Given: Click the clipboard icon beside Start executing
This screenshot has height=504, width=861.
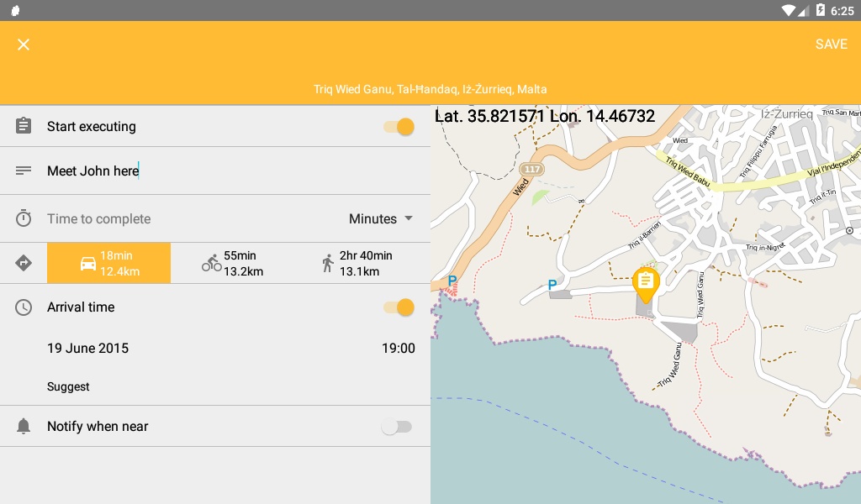Looking at the screenshot, I should (23, 126).
